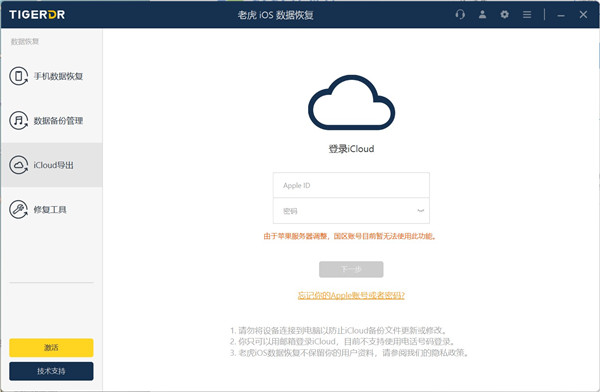Image resolution: width=600 pixels, height=392 pixels.
Task: Click the TIGERDR logo
Action: click(37, 15)
